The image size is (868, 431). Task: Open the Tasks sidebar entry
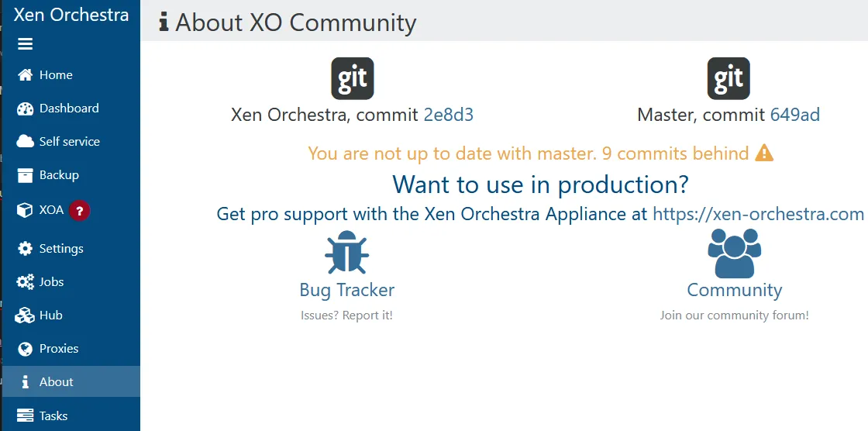click(53, 416)
